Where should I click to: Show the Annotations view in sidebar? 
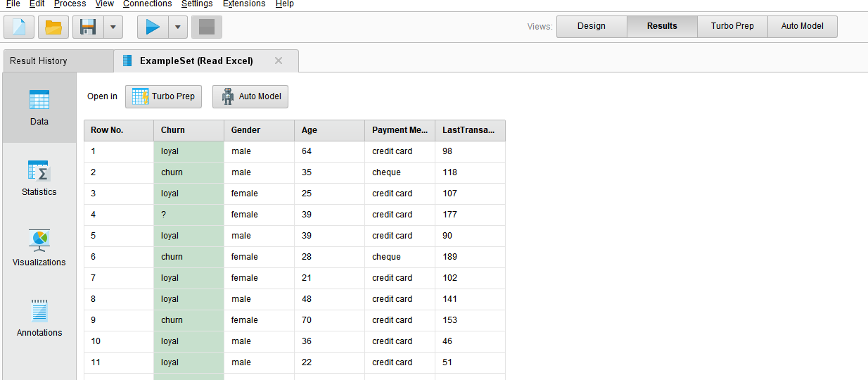tap(39, 319)
